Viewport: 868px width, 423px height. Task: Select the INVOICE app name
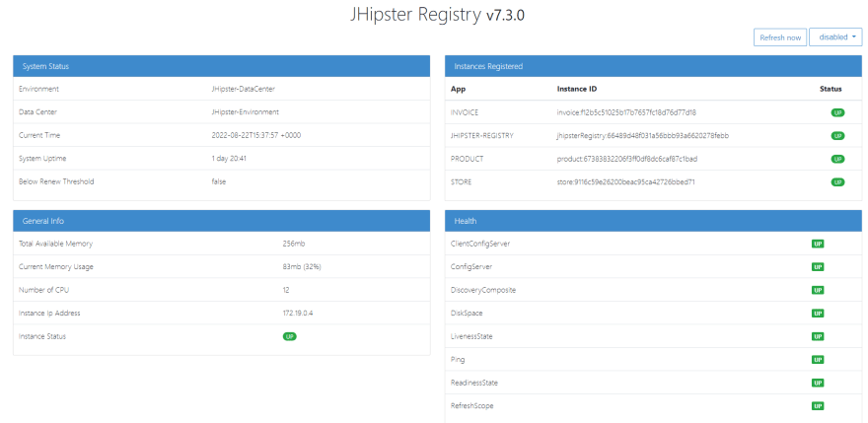click(x=465, y=112)
